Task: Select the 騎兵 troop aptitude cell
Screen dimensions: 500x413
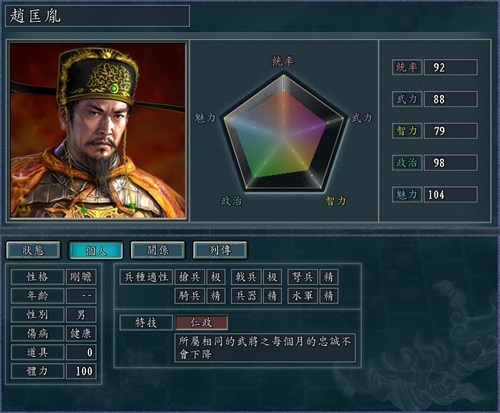Action: [x=190, y=296]
